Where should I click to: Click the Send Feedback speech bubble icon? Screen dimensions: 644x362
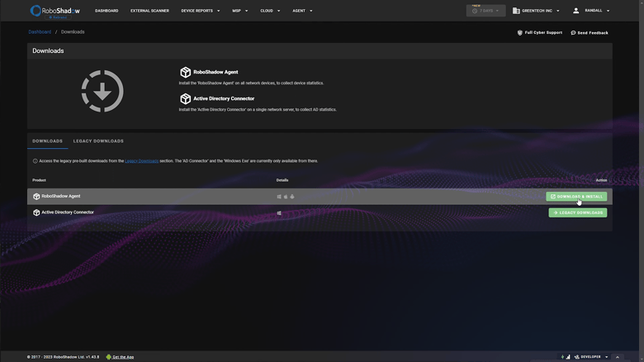(573, 32)
